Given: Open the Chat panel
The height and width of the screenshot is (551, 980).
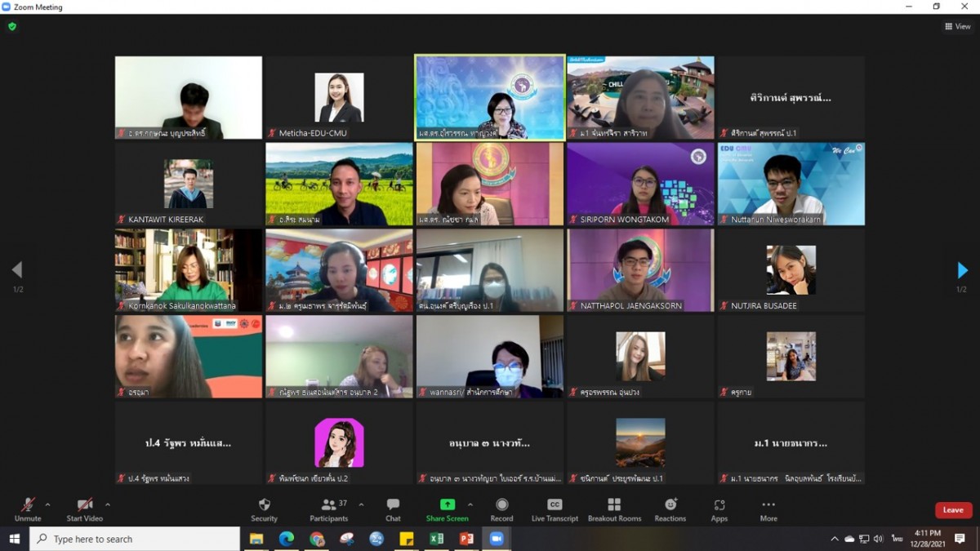Looking at the screenshot, I should pyautogui.click(x=393, y=509).
